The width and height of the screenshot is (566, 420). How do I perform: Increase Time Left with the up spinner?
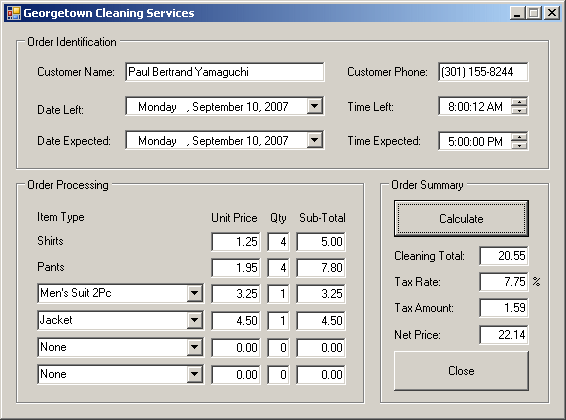tap(519, 102)
